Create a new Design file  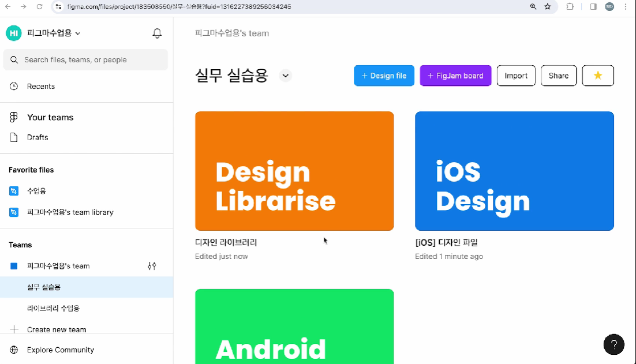click(384, 76)
